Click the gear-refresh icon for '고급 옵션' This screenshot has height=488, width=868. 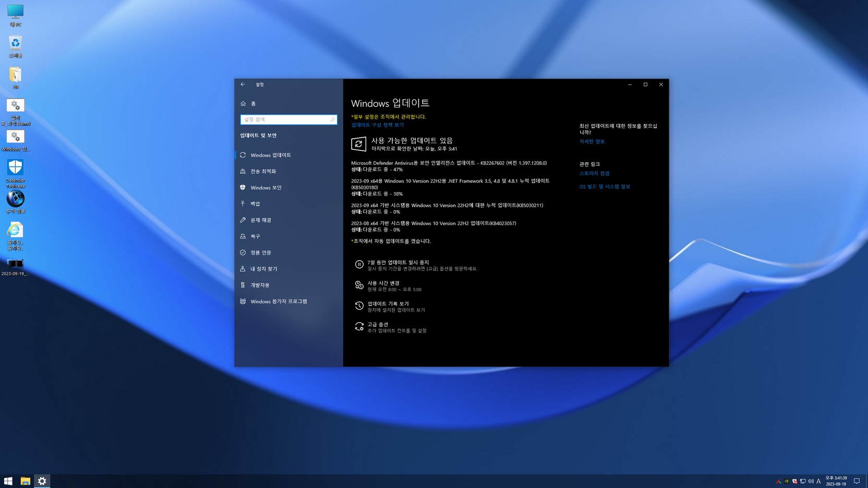click(359, 326)
